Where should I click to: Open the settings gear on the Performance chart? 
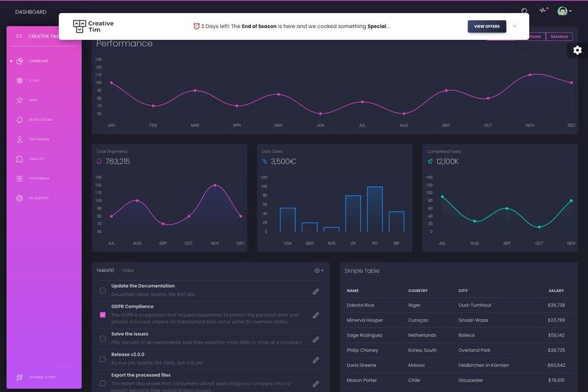click(577, 50)
